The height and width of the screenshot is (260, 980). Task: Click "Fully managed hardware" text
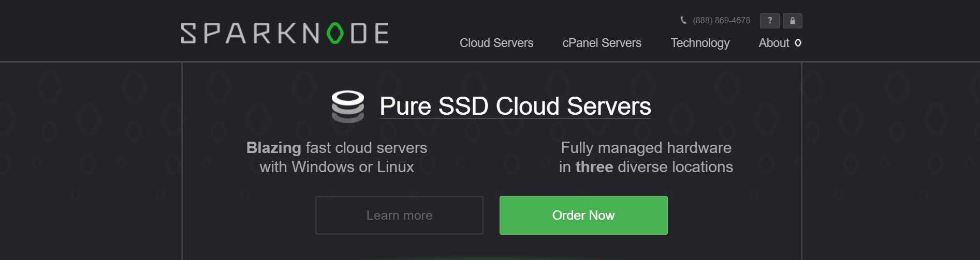click(x=646, y=148)
